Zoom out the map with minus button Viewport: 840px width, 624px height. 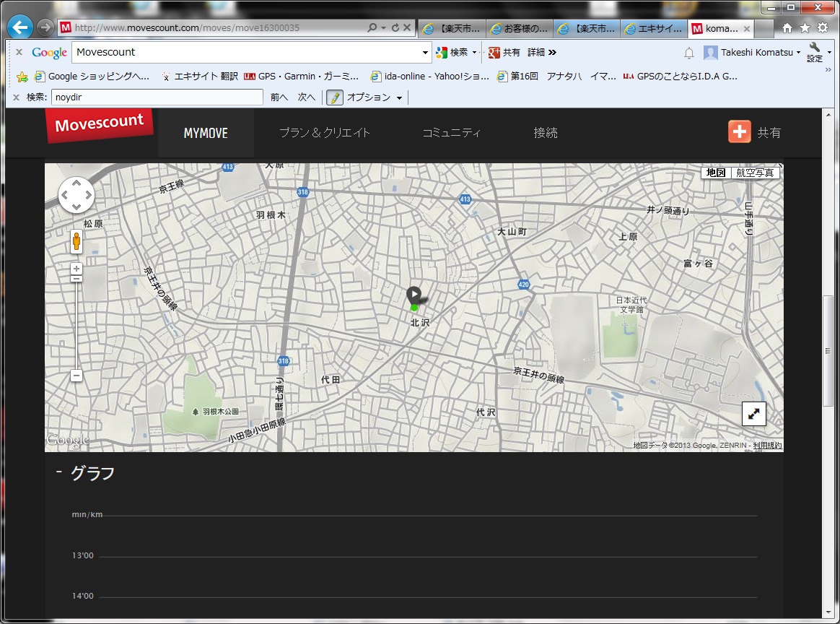pyautogui.click(x=76, y=376)
